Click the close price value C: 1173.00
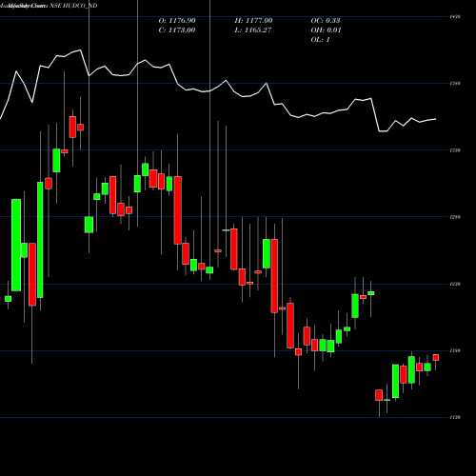This screenshot has width=476, height=476. (x=177, y=30)
